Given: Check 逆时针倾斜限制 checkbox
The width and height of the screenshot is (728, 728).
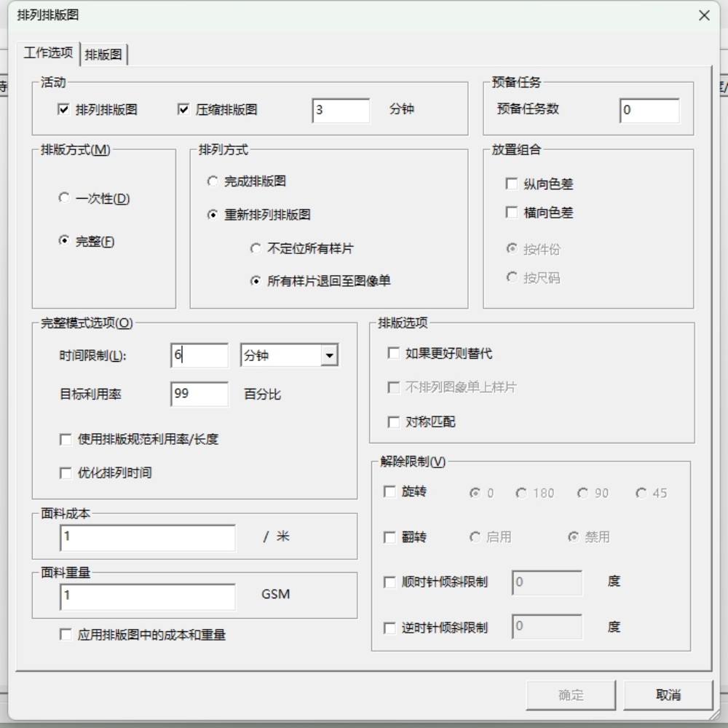Looking at the screenshot, I should point(389,628).
